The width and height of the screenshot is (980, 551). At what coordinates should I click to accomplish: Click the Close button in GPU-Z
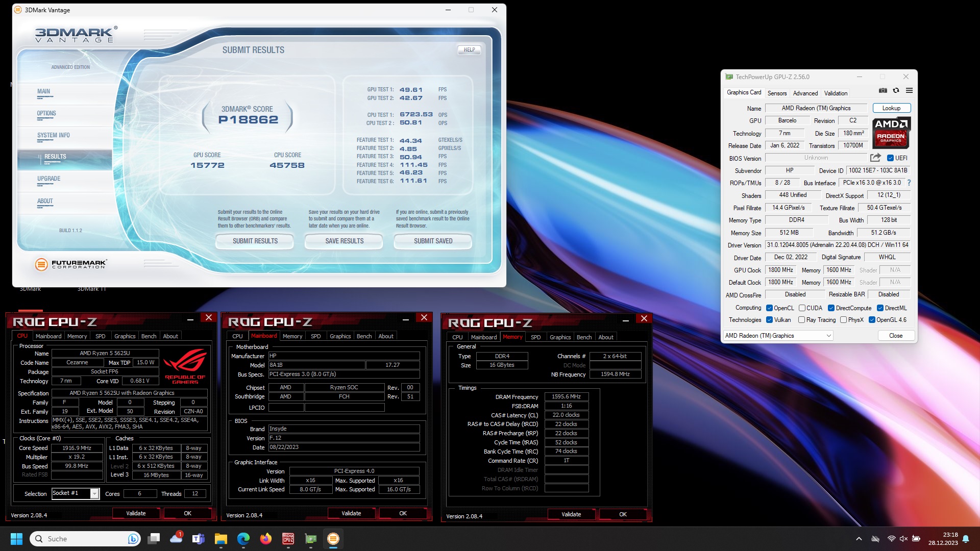click(896, 336)
